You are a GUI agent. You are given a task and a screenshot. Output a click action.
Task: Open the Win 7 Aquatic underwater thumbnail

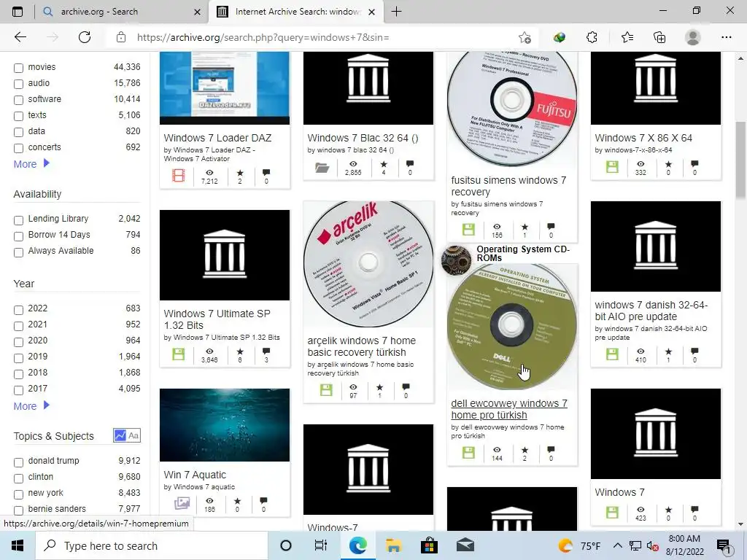[x=225, y=425]
